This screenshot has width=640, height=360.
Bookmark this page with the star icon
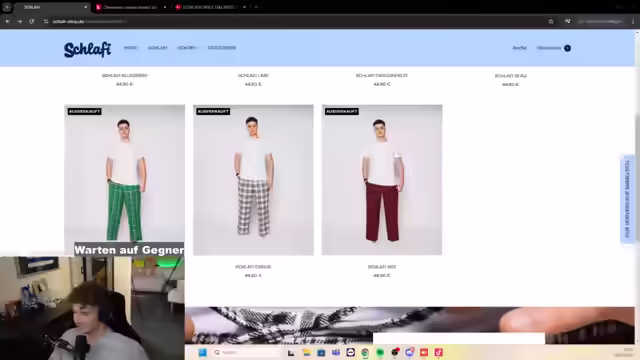[x=551, y=22]
